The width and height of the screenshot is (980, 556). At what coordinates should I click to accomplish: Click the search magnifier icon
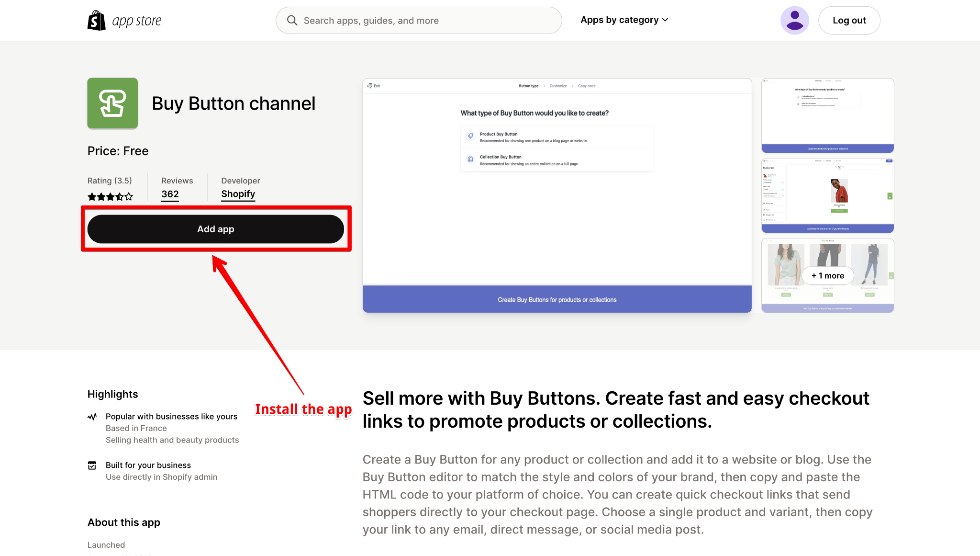point(292,20)
